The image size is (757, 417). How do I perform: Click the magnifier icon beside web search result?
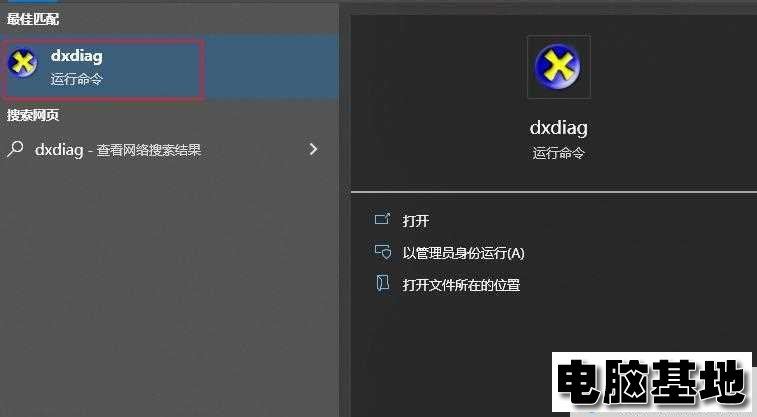15,149
